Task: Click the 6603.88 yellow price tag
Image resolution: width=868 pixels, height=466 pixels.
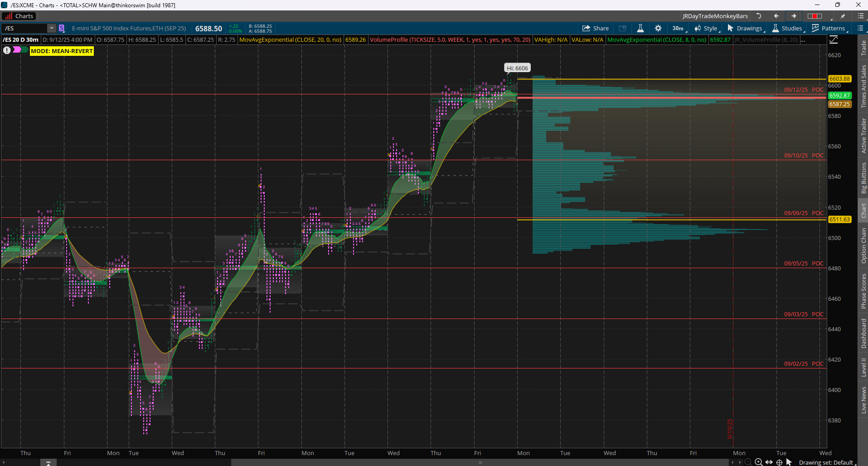Action: 839,78
